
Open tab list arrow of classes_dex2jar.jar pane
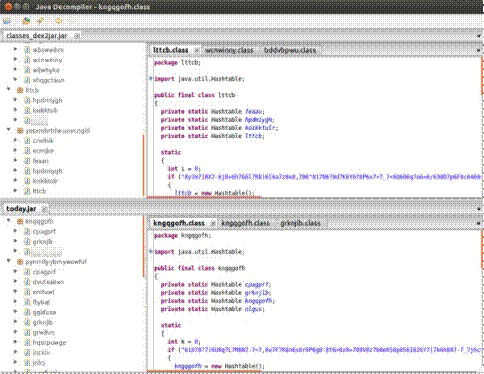479,36
